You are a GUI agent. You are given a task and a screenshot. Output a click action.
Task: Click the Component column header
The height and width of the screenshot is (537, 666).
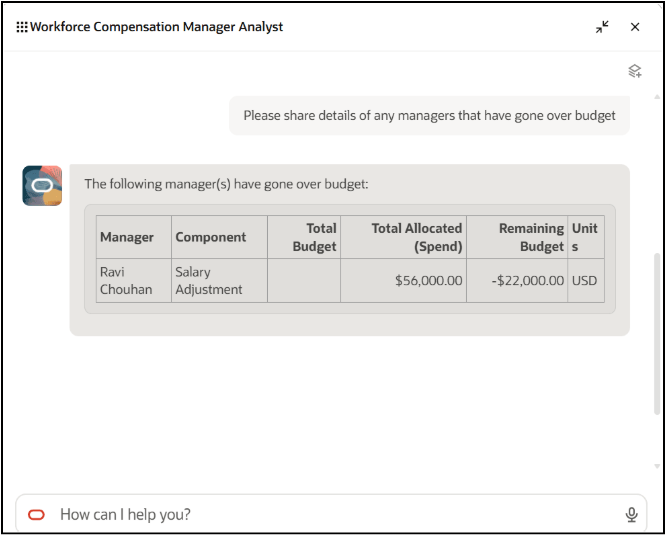(x=220, y=237)
